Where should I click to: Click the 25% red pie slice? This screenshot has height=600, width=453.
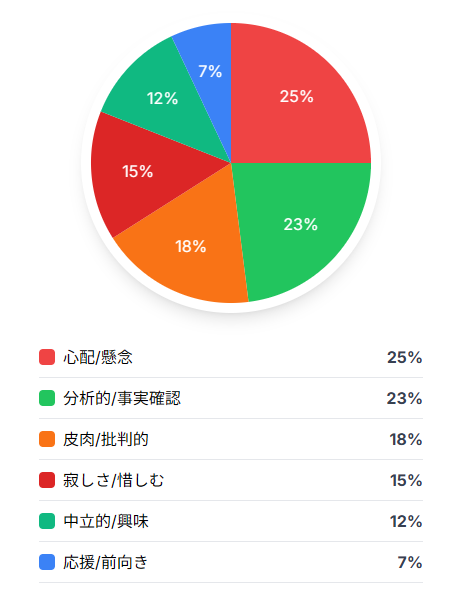click(x=297, y=96)
